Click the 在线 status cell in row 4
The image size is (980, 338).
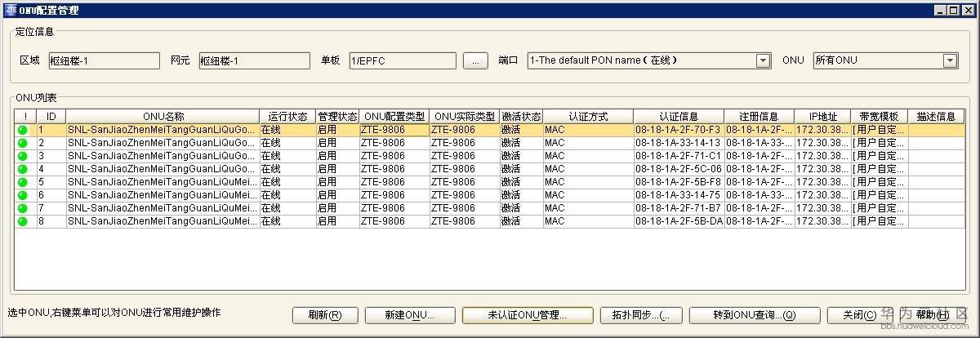point(287,169)
